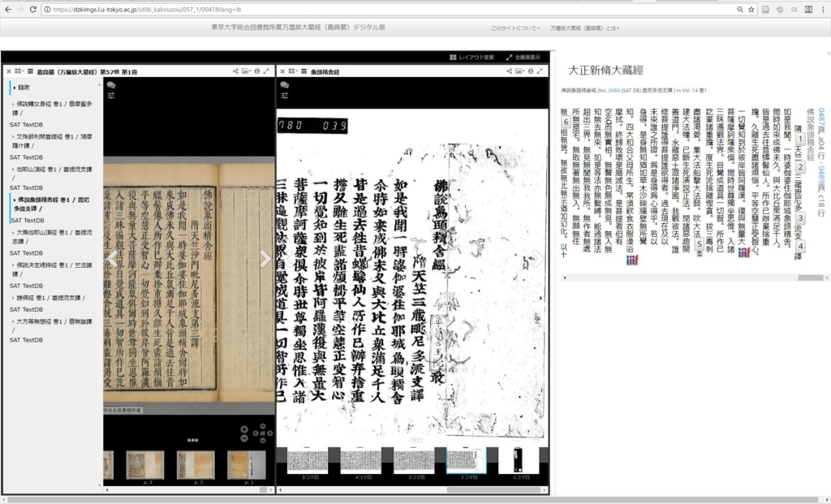Click the numbered button 1 in the SAT text
The height and width of the screenshot is (504, 831).
pos(799,139)
